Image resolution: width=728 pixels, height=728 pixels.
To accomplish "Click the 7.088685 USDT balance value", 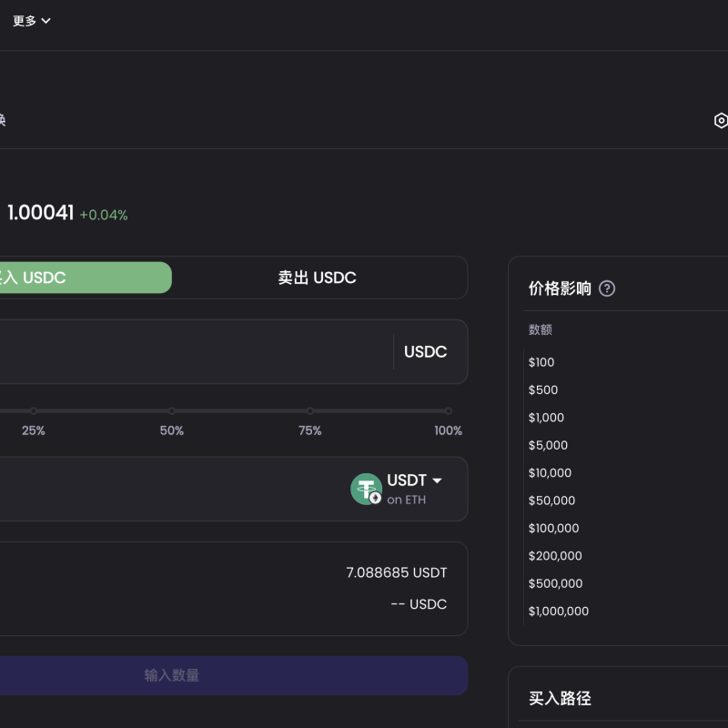I will point(396,572).
